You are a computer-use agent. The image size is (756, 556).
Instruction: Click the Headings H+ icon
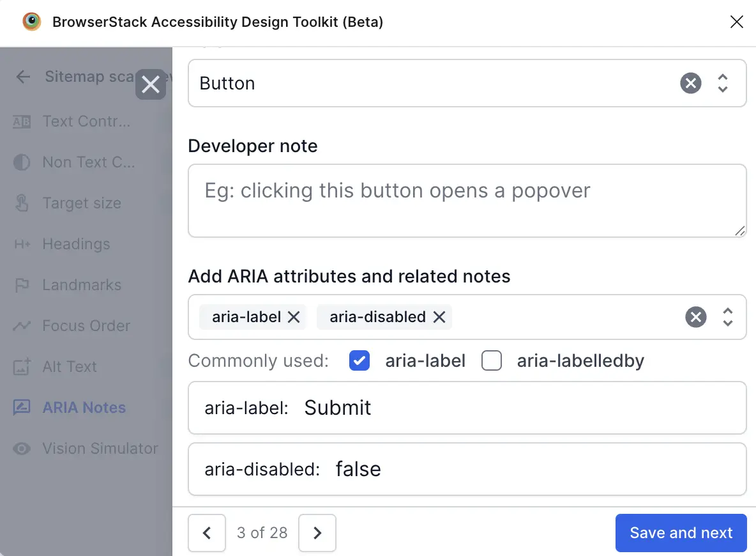tap(22, 244)
